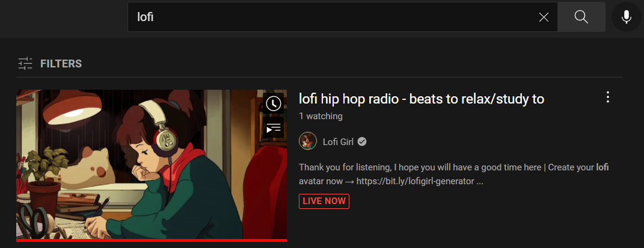Add video to Watch Later clock icon
The image size is (644, 248).
pyautogui.click(x=273, y=103)
